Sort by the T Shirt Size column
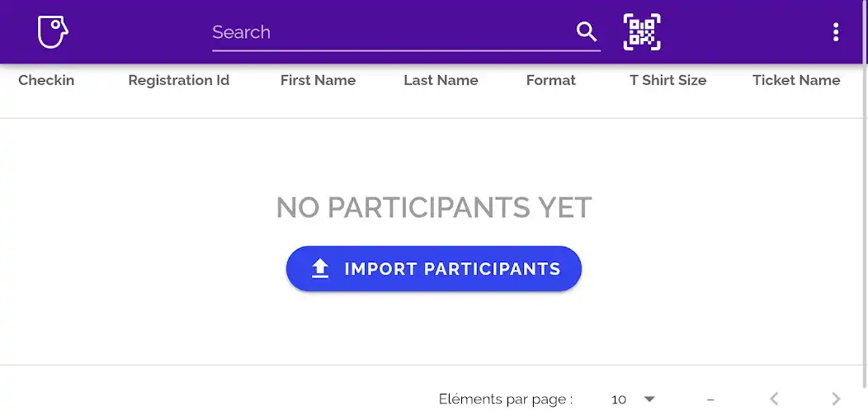The height and width of the screenshot is (411, 868). click(668, 80)
